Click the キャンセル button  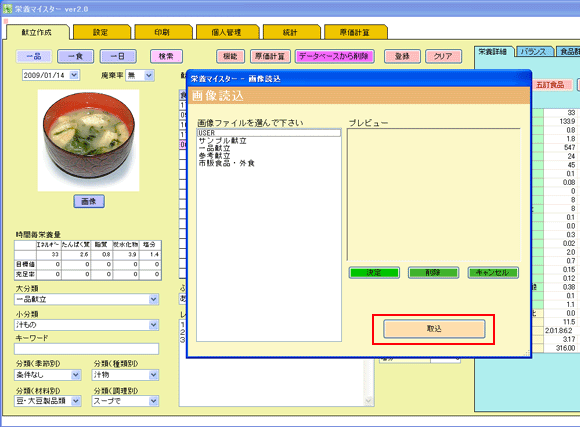[493, 273]
